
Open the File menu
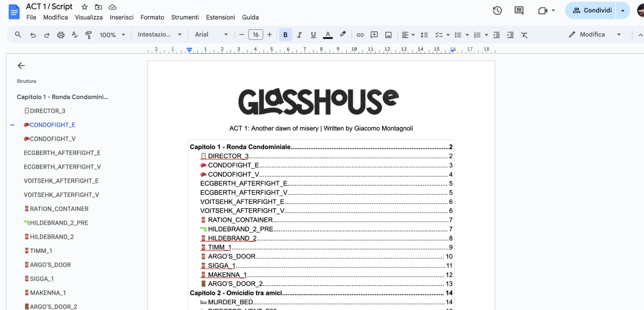(x=31, y=17)
